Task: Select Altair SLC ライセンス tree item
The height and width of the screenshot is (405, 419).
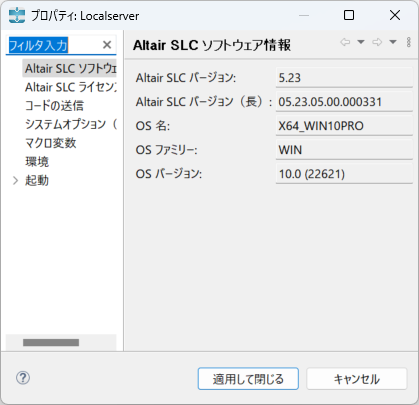Action: (71, 87)
